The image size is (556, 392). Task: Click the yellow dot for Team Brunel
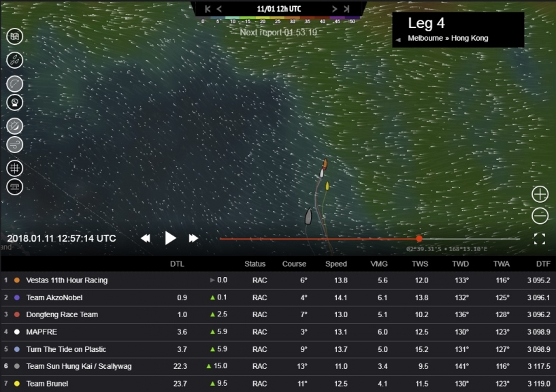16,384
